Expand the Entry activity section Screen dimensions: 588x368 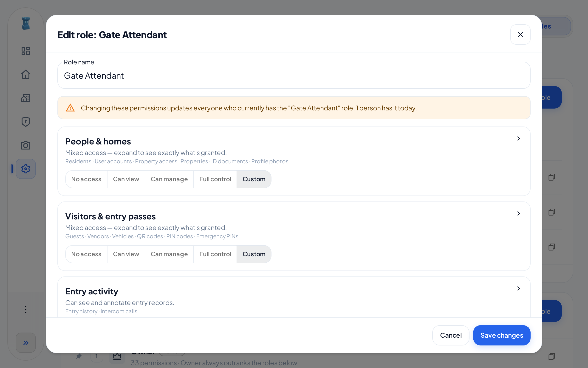coord(518,288)
